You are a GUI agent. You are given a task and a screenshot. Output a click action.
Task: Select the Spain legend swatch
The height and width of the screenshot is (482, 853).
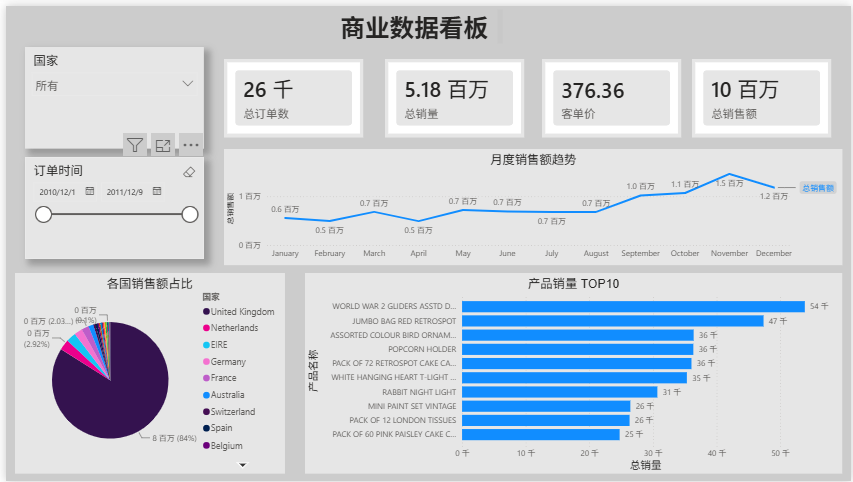coord(206,428)
